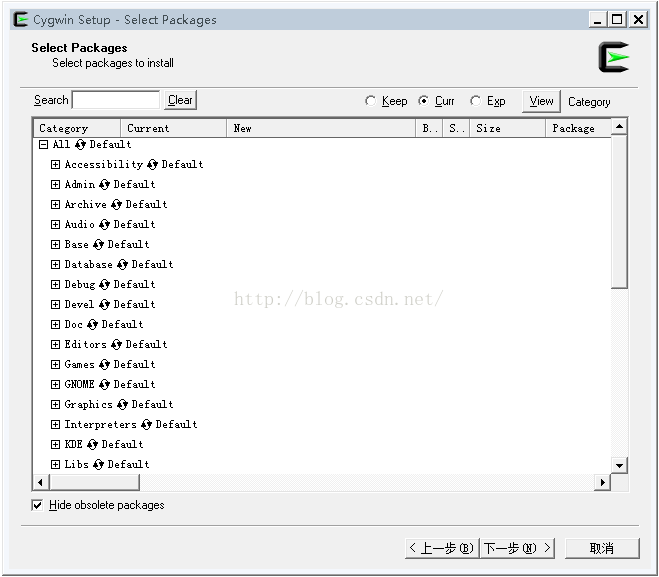Image resolution: width=659 pixels, height=577 pixels.
Task: Click the scroll up arrow
Action: click(619, 126)
